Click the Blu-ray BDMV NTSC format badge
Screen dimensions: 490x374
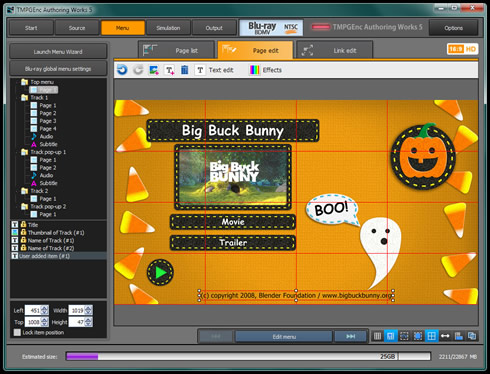point(272,28)
